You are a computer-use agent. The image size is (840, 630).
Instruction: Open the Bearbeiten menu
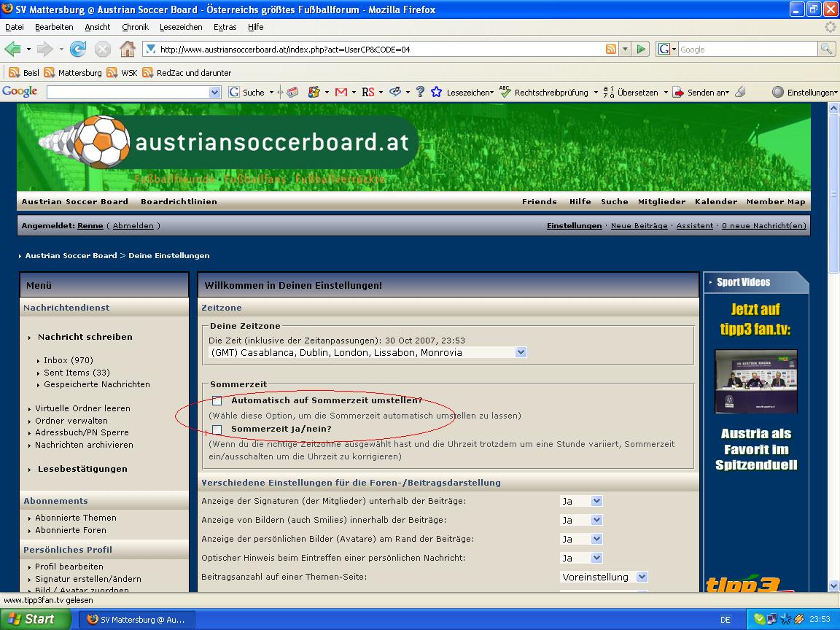coord(54,27)
